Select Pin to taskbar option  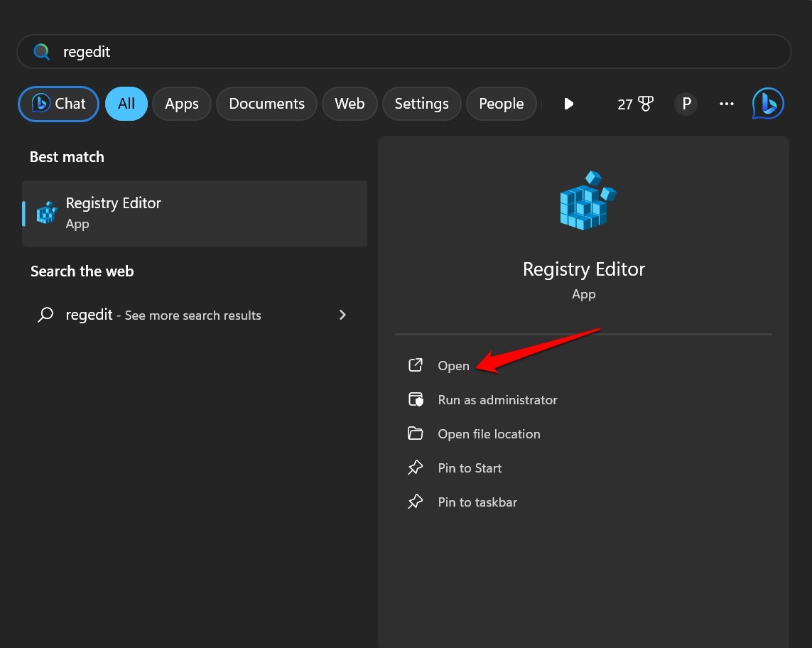coord(477,502)
